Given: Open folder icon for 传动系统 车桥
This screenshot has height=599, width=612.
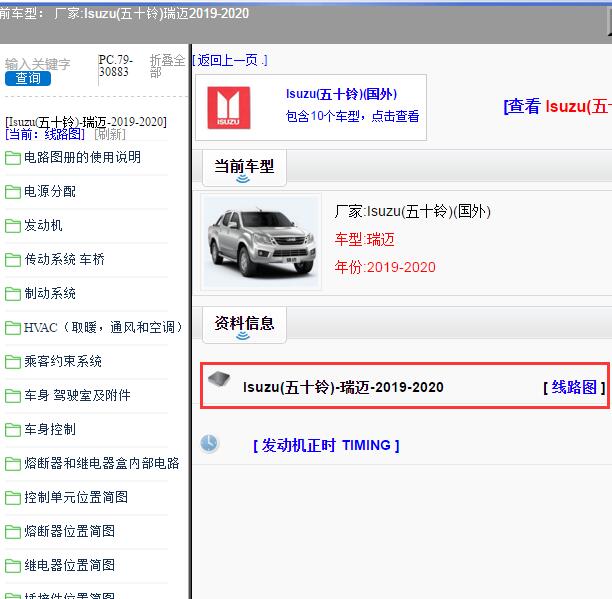Looking at the screenshot, I should [x=12, y=260].
